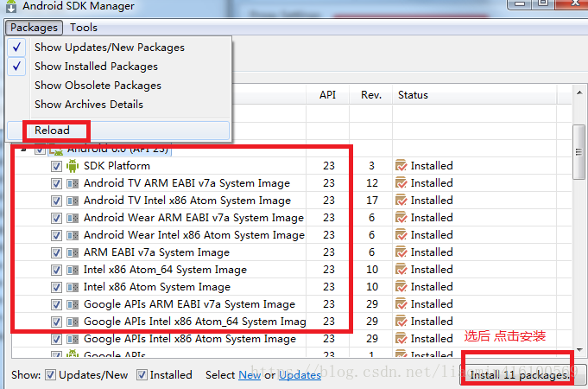Select the Intel x86 Atom_64 System Image text
Screen dimensions: 588x389
click(165, 270)
